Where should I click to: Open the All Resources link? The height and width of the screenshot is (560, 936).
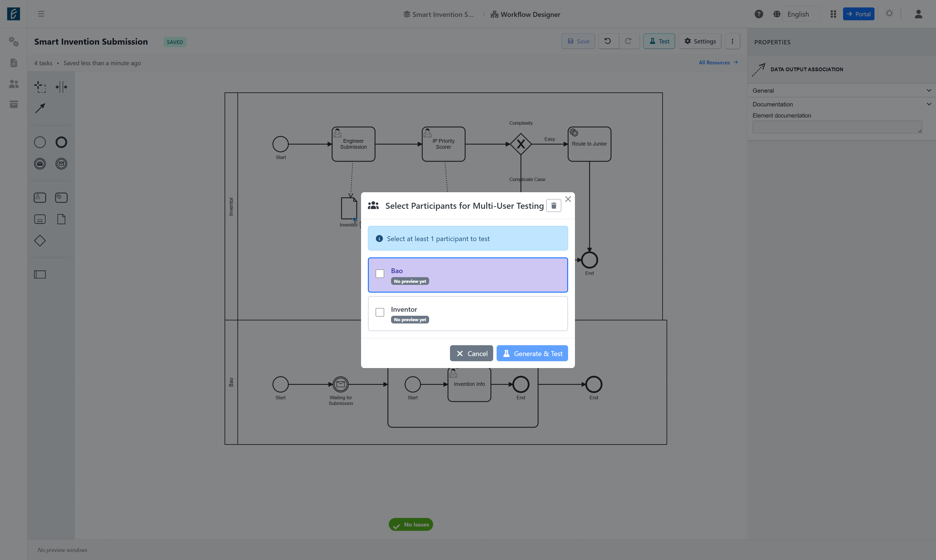pos(718,63)
